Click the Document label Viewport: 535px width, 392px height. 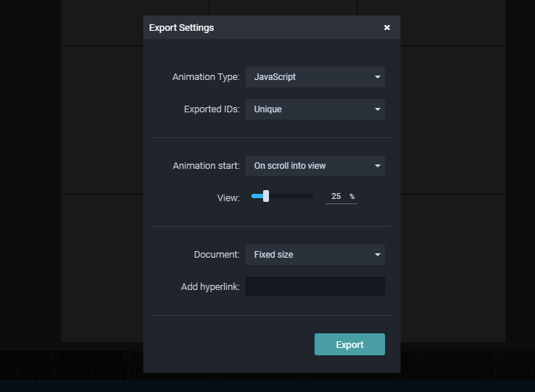pyautogui.click(x=217, y=255)
